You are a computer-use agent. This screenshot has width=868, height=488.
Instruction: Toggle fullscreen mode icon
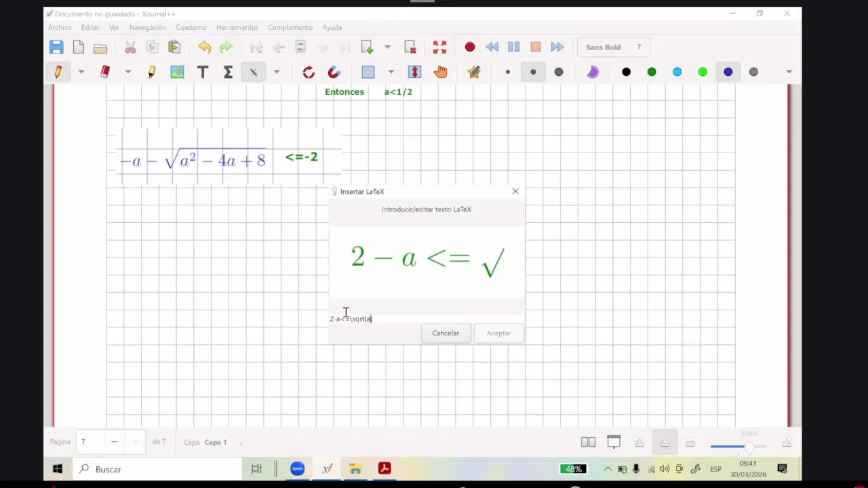tap(439, 47)
